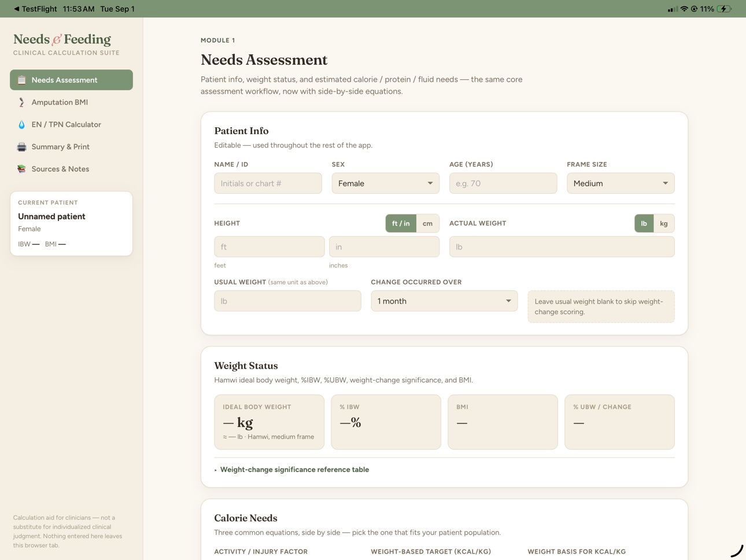
Task: Click the Usual Weight input field
Action: pyautogui.click(x=287, y=301)
